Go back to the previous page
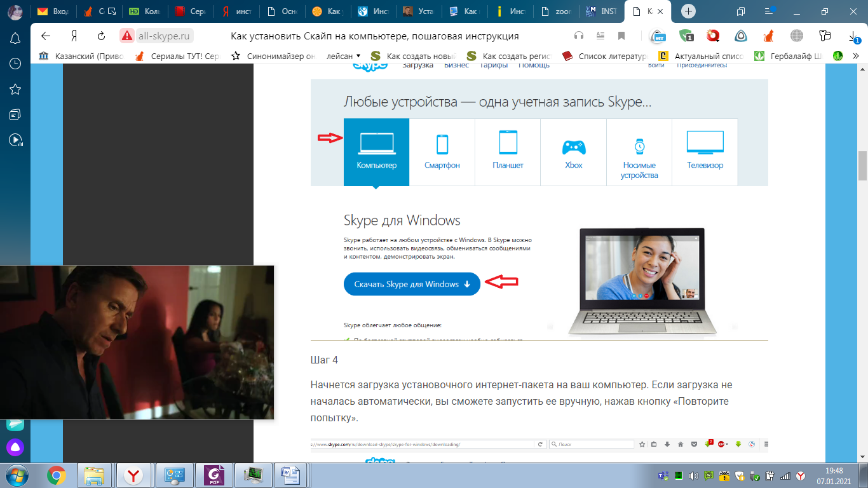 click(46, 36)
